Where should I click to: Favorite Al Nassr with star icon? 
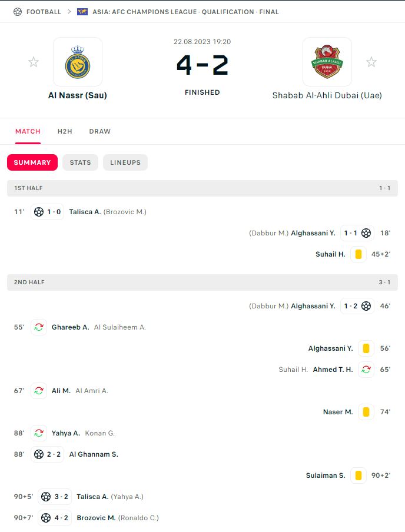pyautogui.click(x=34, y=62)
